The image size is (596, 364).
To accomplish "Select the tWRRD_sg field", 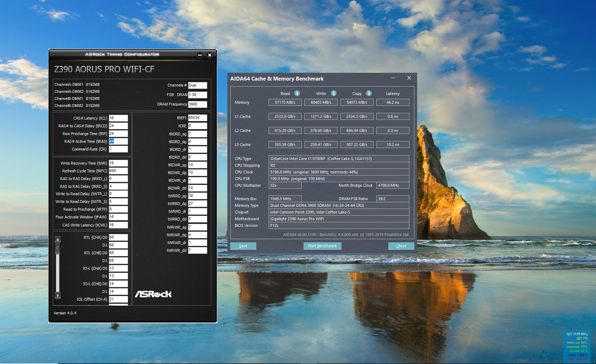I will pyautogui.click(x=197, y=196).
